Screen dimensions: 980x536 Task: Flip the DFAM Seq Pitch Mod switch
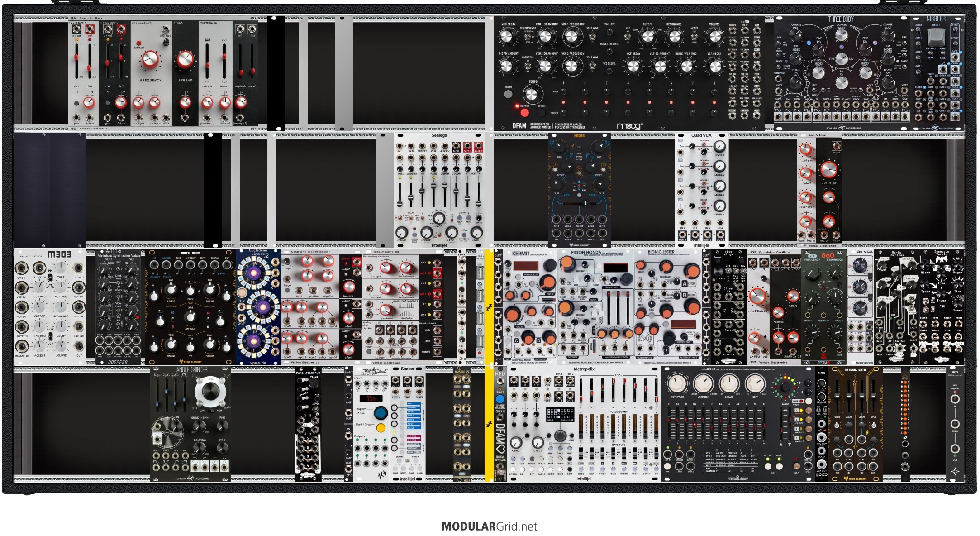pyautogui.click(x=528, y=38)
